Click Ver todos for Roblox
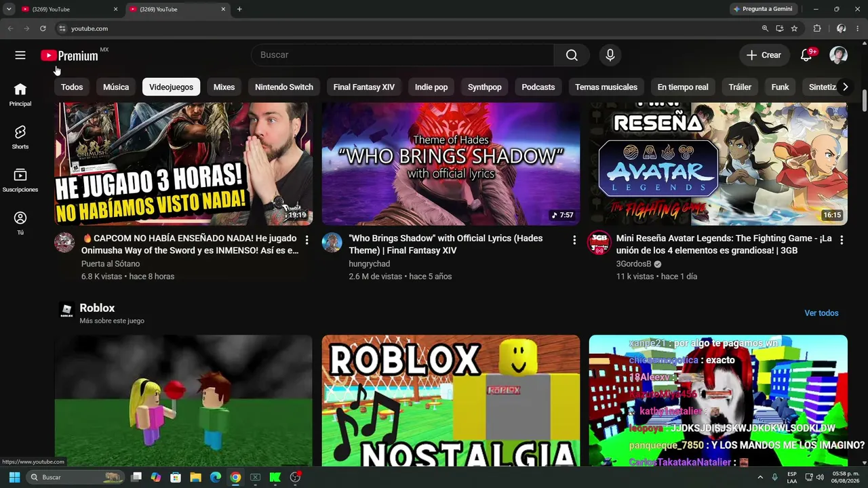 pyautogui.click(x=821, y=313)
